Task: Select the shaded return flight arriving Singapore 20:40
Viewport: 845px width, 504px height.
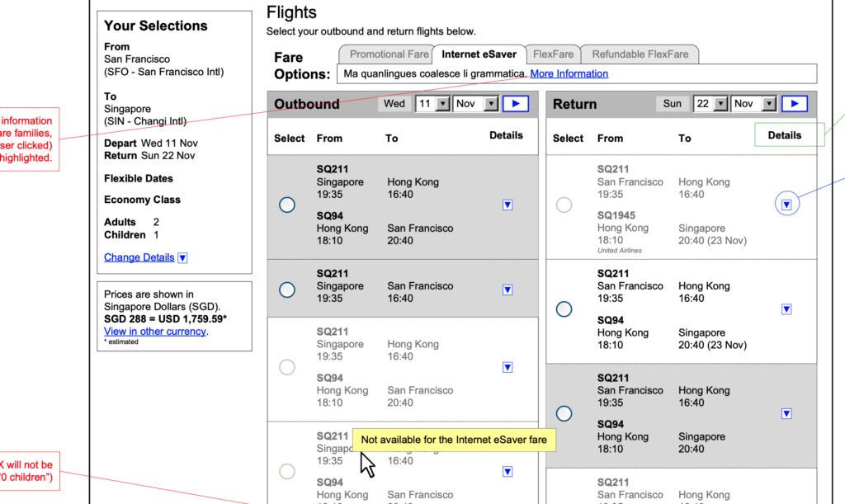Action: [564, 413]
